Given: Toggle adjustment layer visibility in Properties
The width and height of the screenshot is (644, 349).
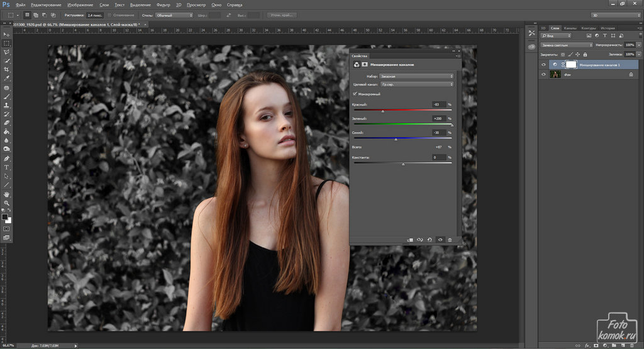Looking at the screenshot, I should click(440, 240).
